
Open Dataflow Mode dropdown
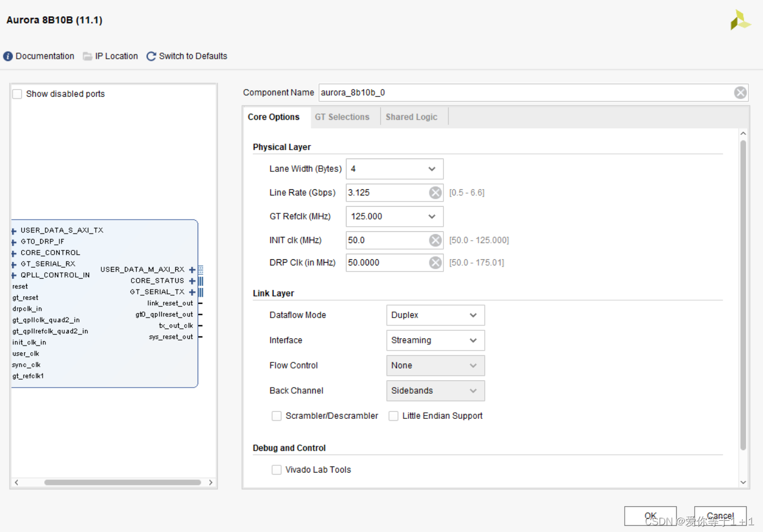point(436,315)
